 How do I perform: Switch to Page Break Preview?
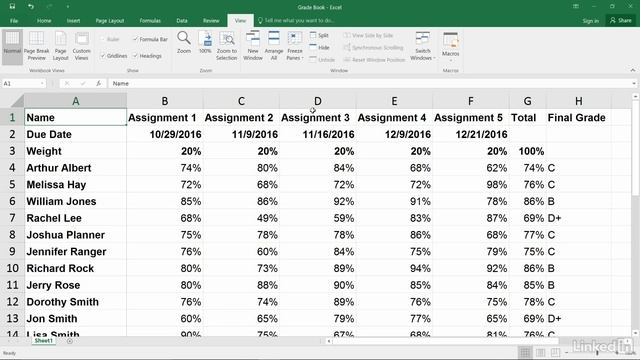(36, 47)
